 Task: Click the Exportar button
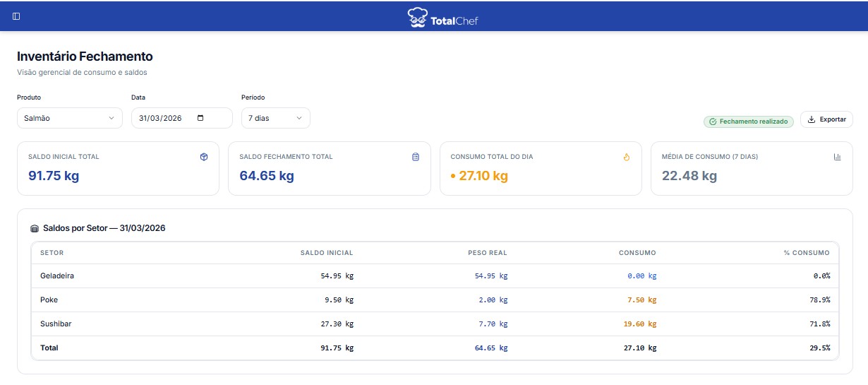tap(826, 119)
